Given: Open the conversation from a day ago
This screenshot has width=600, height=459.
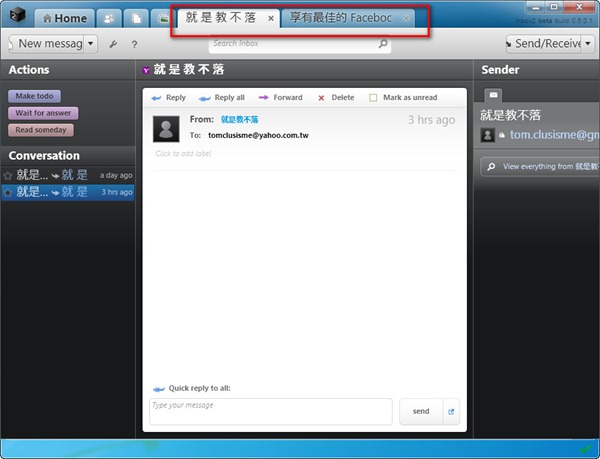Looking at the screenshot, I should (x=68, y=175).
